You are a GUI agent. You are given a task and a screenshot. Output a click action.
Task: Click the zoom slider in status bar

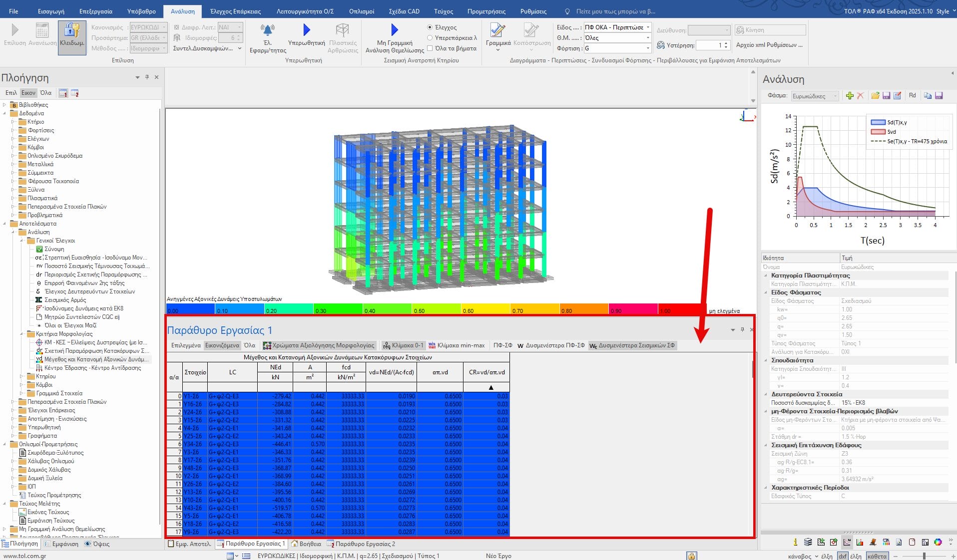click(924, 556)
